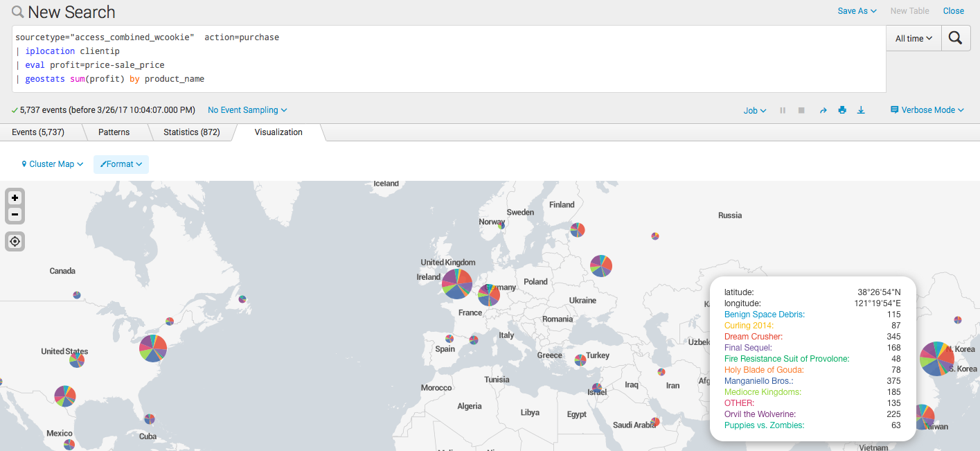Close the current search
The height and width of the screenshot is (451, 980).
click(954, 11)
